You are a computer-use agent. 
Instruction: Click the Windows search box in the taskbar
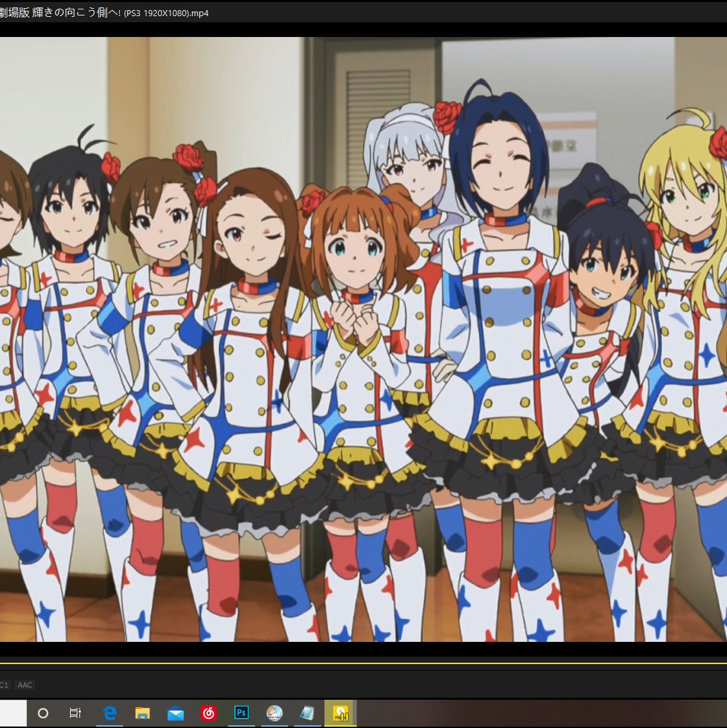pyautogui.click(x=13, y=713)
